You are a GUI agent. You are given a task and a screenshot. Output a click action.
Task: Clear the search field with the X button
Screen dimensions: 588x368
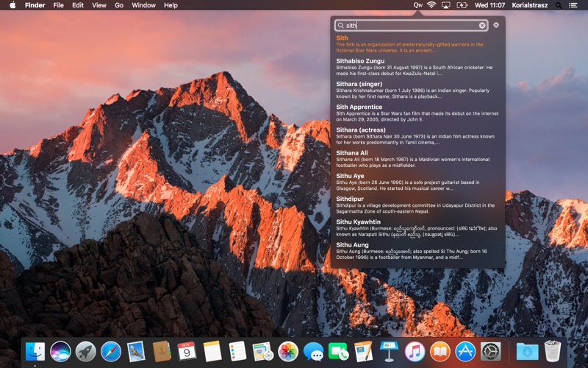(x=482, y=25)
